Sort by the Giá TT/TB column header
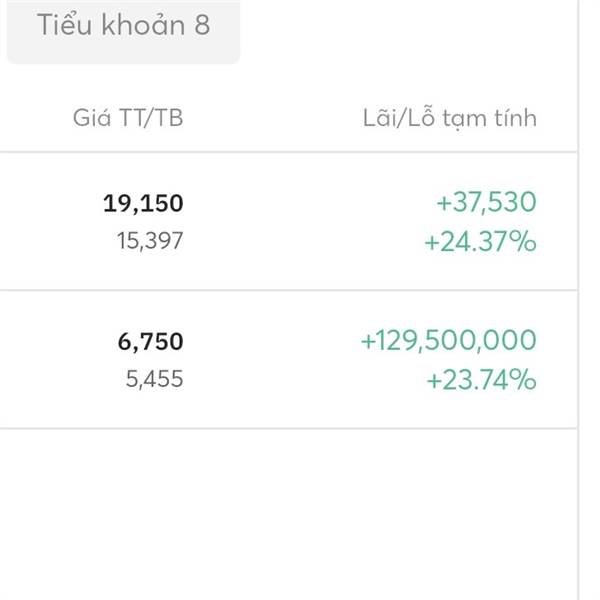 [128, 117]
